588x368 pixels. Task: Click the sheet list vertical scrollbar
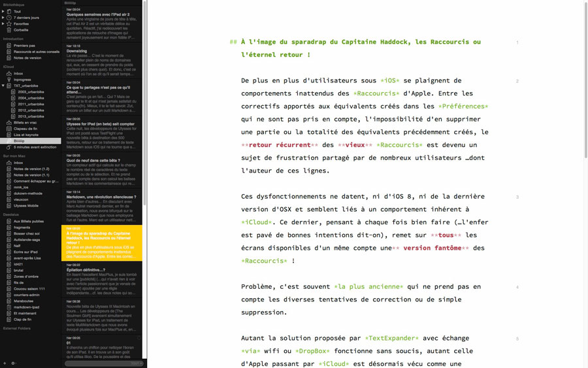click(145, 105)
